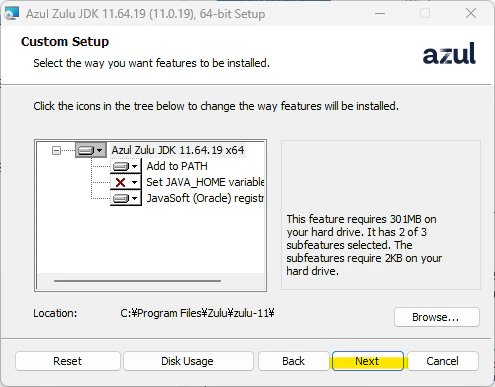Select the Add to PATH tree item

[x=177, y=166]
